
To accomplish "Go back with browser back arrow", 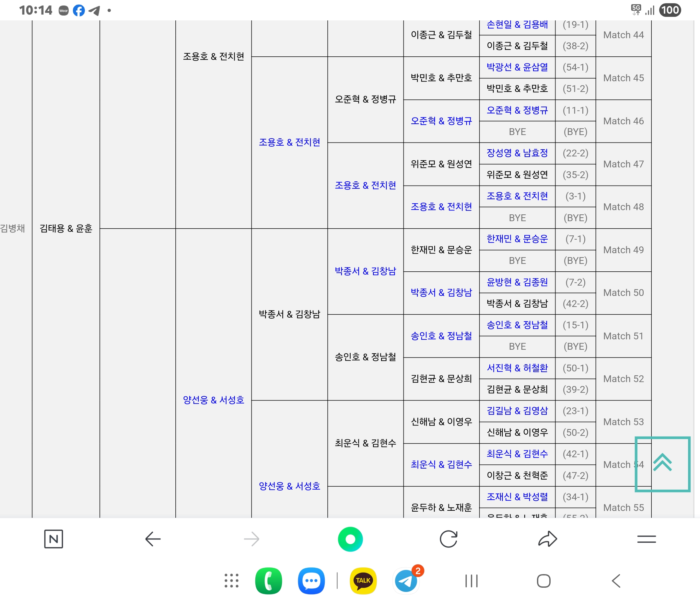I will coord(153,539).
